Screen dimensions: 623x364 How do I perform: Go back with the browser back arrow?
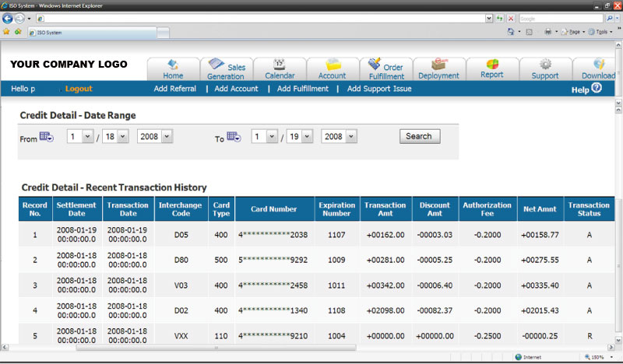[8, 18]
